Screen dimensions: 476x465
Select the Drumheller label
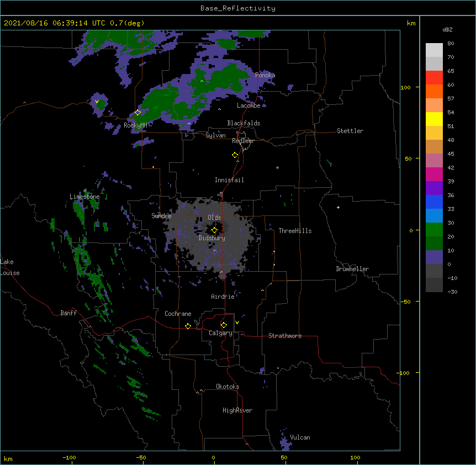coord(352,269)
